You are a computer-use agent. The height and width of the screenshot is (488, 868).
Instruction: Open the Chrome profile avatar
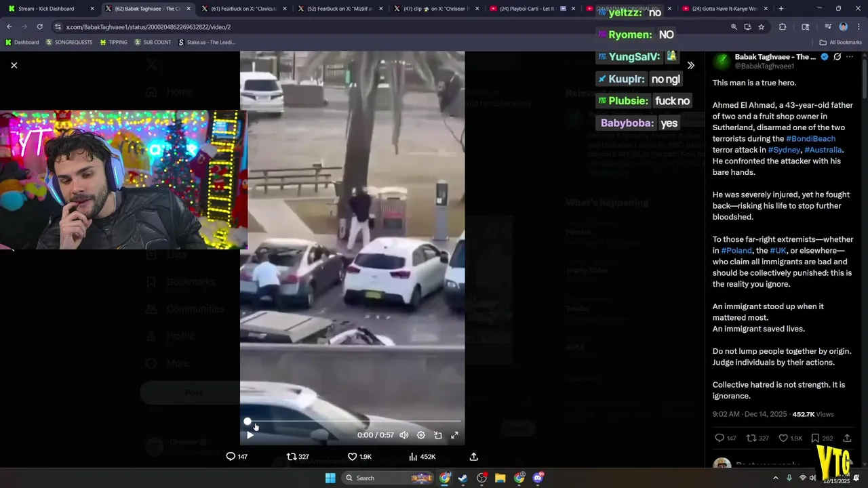click(843, 27)
